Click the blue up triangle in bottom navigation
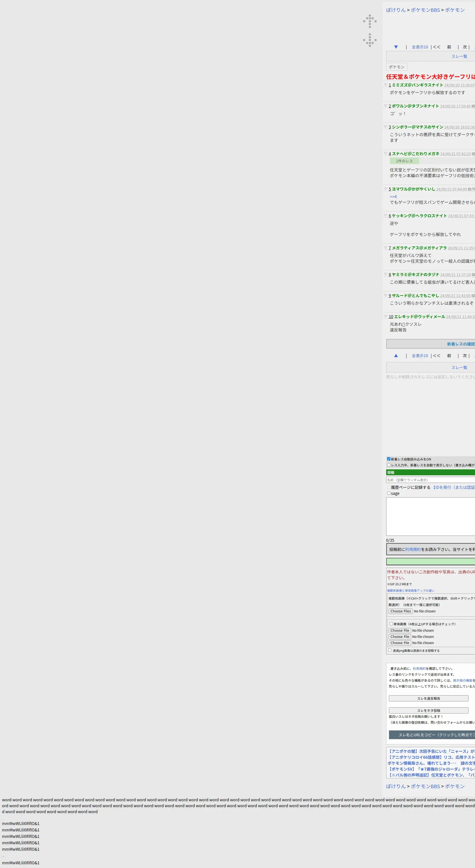 tap(396, 355)
